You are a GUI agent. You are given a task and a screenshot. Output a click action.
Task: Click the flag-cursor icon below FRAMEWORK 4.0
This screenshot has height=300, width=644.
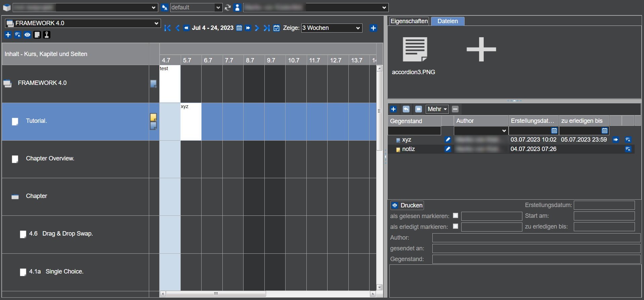tap(18, 35)
